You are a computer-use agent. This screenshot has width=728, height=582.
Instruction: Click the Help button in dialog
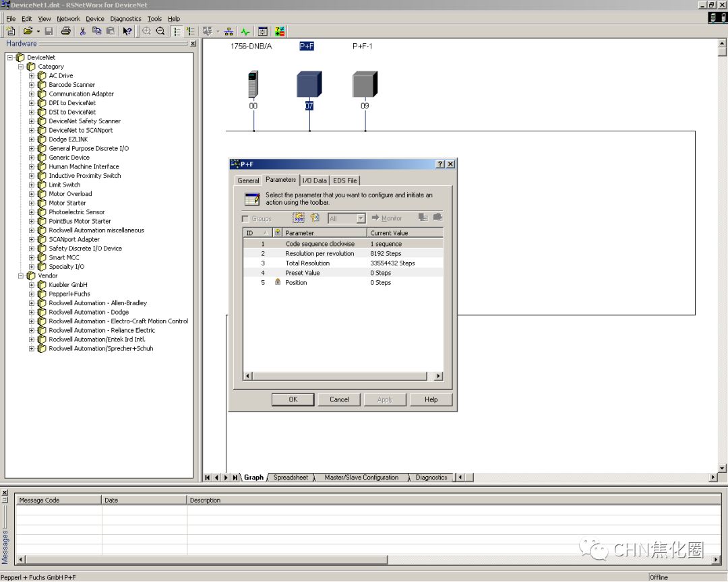(x=431, y=399)
